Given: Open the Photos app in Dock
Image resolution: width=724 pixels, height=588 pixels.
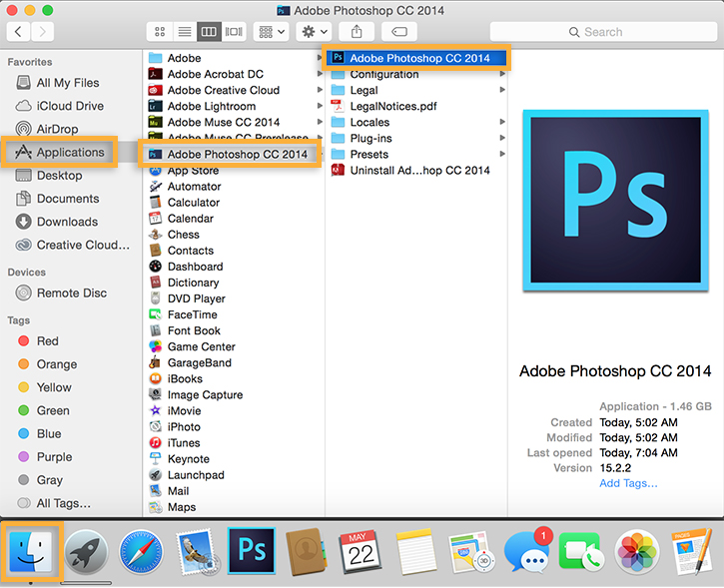Looking at the screenshot, I should [636, 551].
